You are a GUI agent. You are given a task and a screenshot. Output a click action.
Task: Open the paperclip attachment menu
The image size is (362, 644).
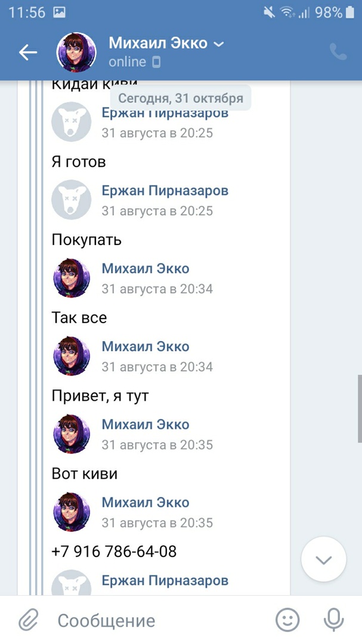(28, 621)
